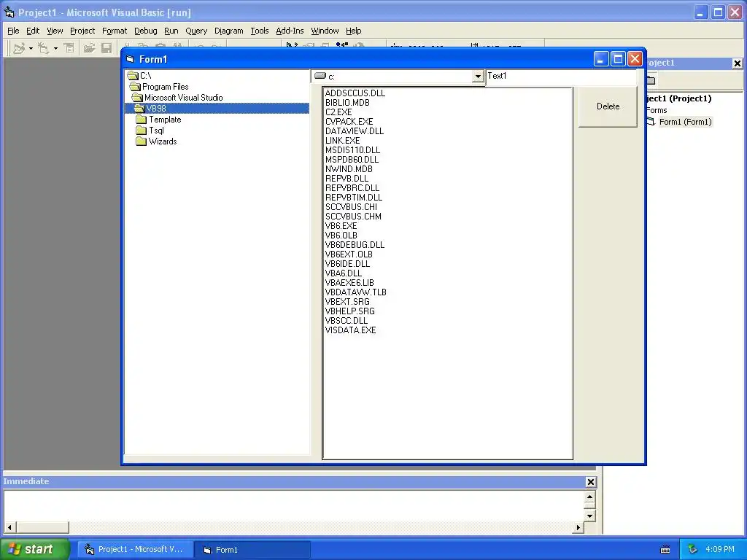Select the Program Files folder icon

tap(135, 87)
